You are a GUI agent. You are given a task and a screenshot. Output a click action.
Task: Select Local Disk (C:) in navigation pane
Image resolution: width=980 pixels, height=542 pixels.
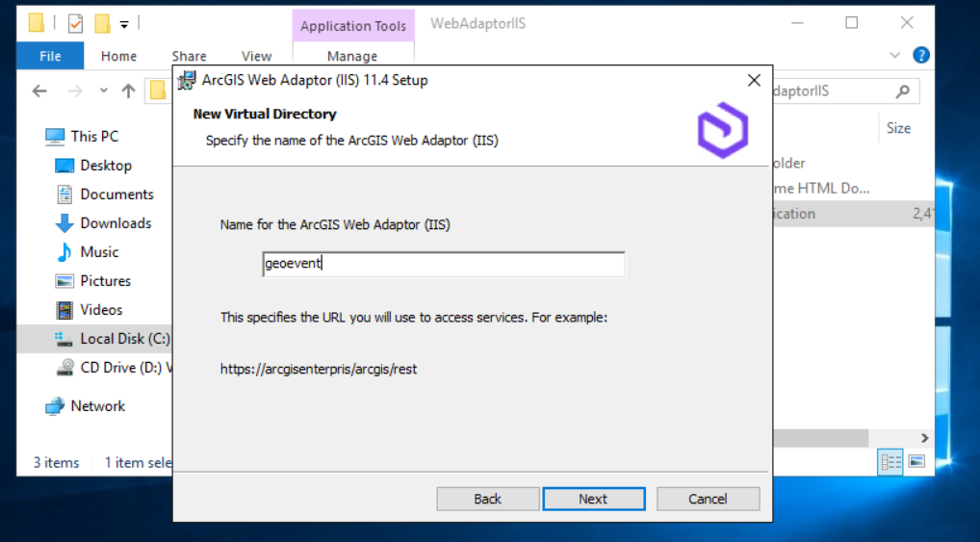(x=94, y=339)
